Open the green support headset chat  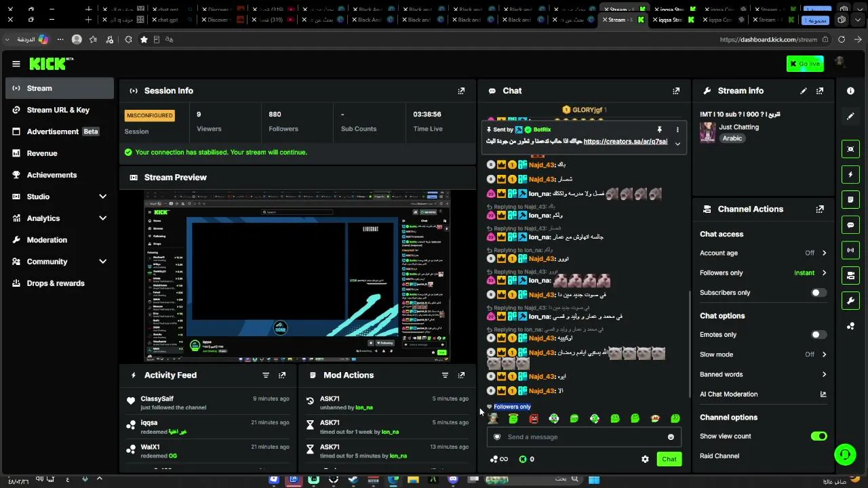[x=845, y=454]
